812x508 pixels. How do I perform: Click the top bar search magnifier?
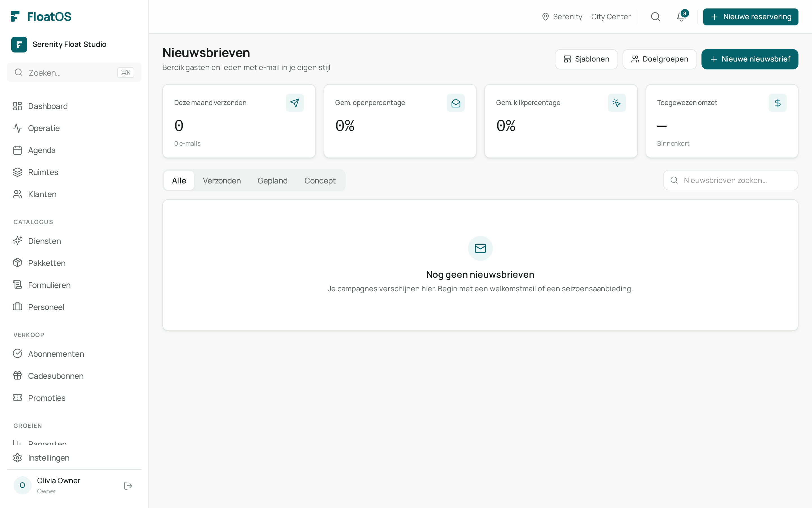point(655,16)
